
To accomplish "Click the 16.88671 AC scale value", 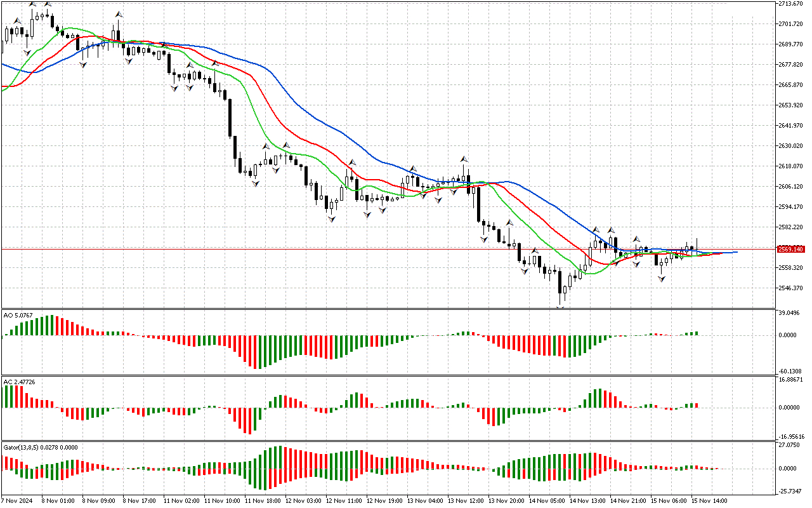I will 792,379.
